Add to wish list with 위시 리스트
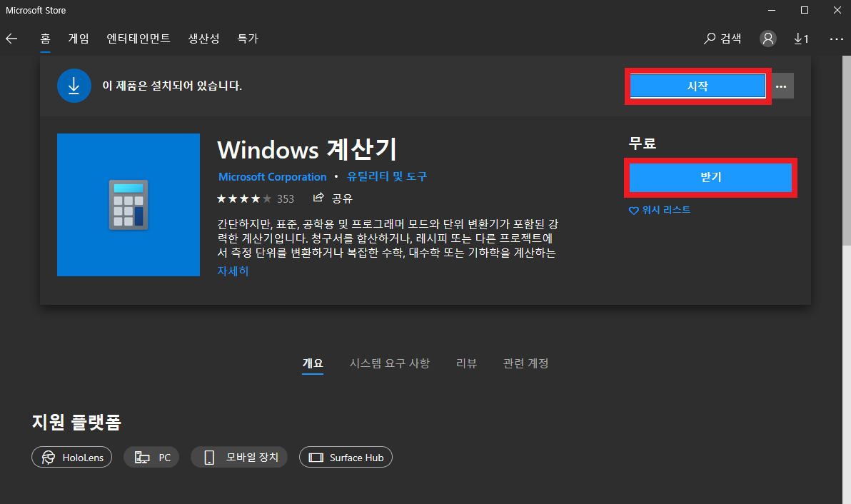Image resolution: width=851 pixels, height=504 pixels. 660,210
